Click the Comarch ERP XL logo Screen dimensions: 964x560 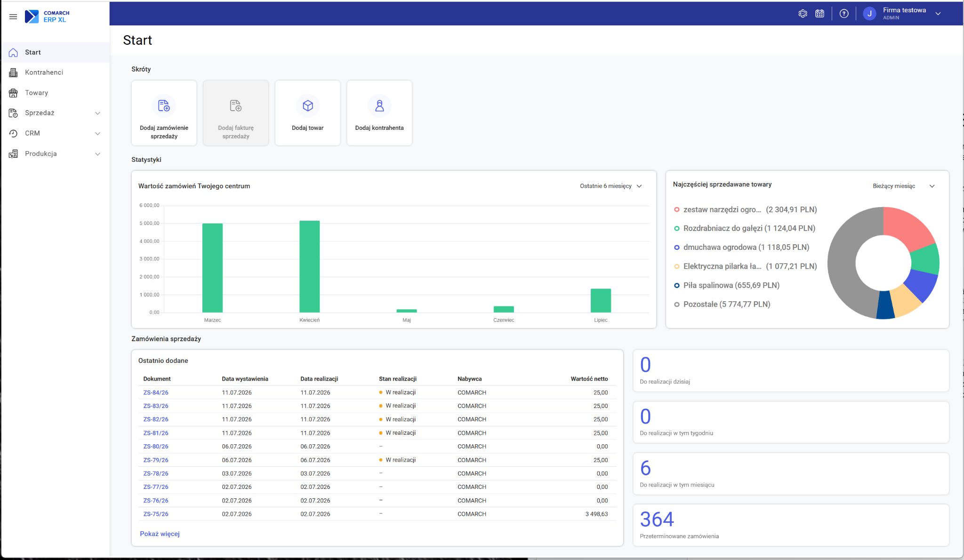tap(47, 16)
